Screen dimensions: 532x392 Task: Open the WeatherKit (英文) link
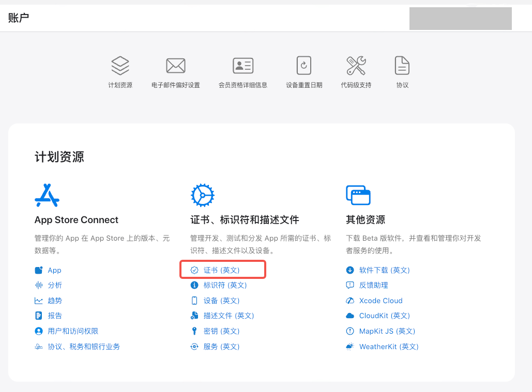pos(389,347)
